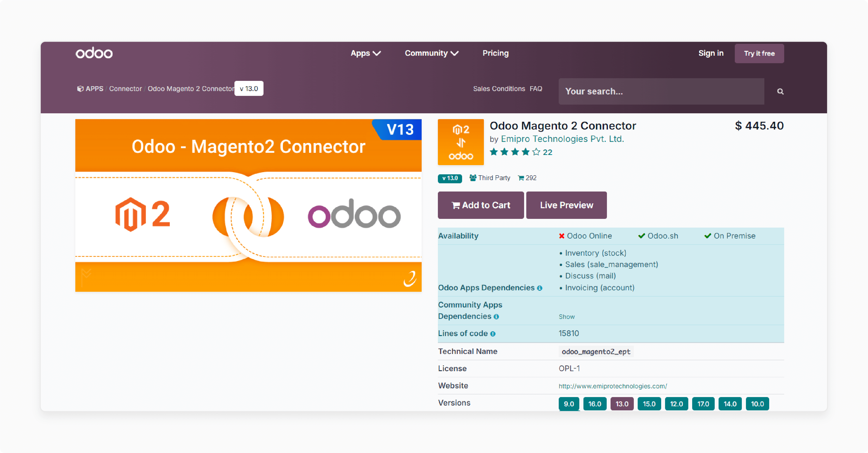Click the Live Preview button

tap(566, 205)
